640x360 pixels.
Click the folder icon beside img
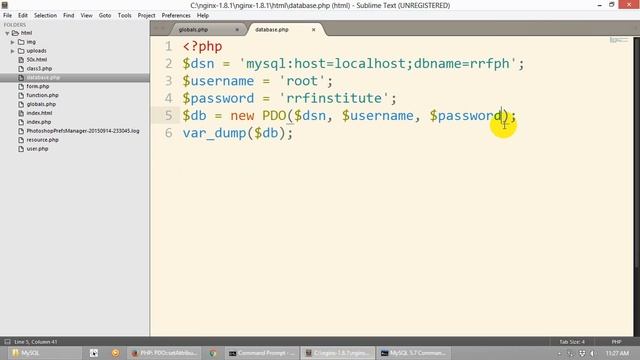coord(21,42)
